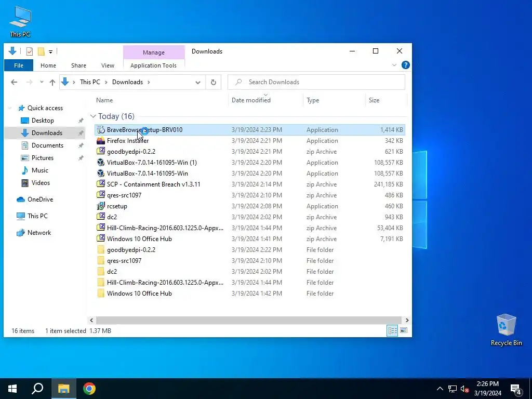Select VirtualBox-7.0.14-161095-Win application icon
The height and width of the screenshot is (399, 532).
(x=101, y=173)
